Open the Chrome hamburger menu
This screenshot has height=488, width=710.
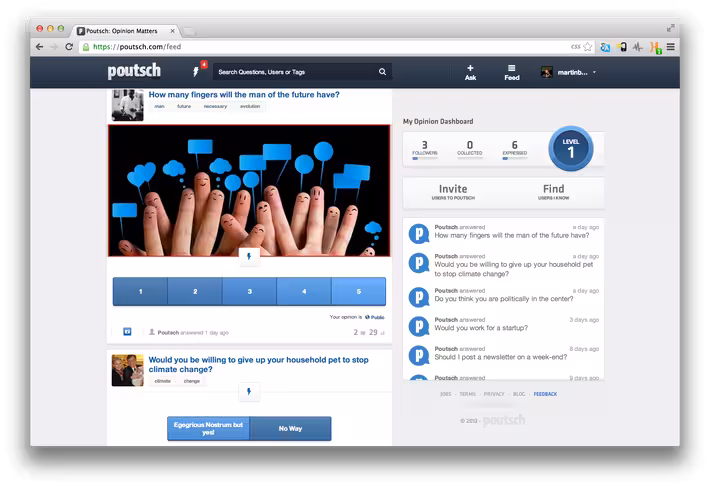pos(671,47)
